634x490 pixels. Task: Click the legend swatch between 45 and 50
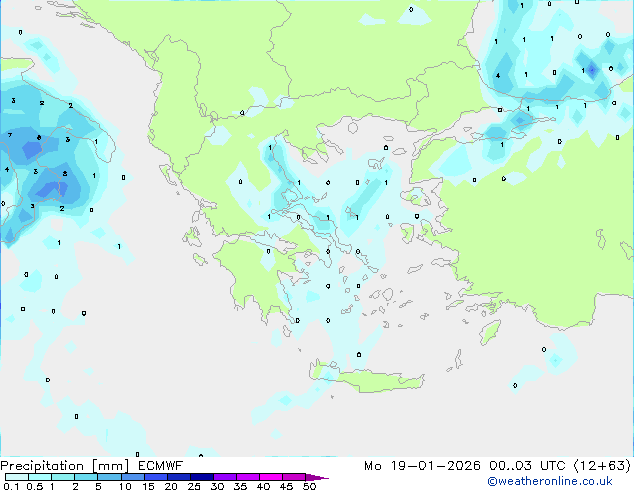[294, 477]
